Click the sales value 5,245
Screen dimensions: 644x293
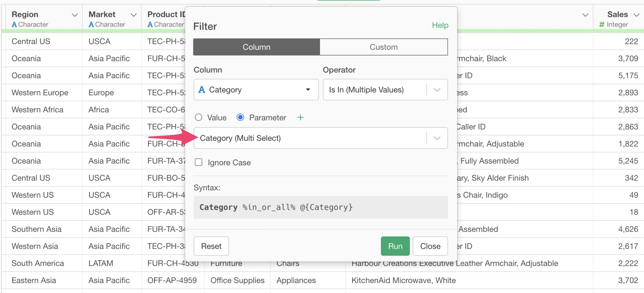[x=628, y=161]
